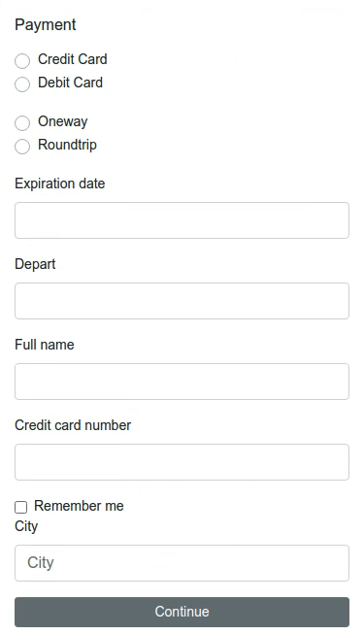The height and width of the screenshot is (634, 364).
Task: Click the Oneway label text
Action: [63, 121]
